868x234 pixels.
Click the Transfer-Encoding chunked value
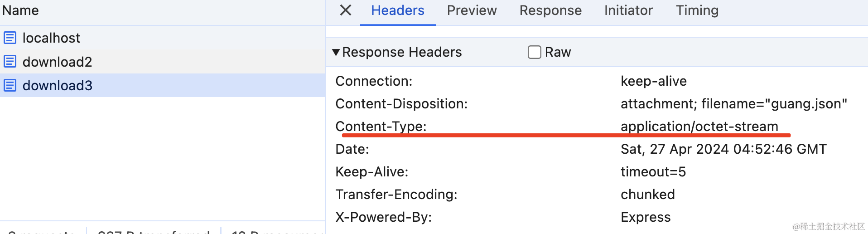[x=647, y=195]
